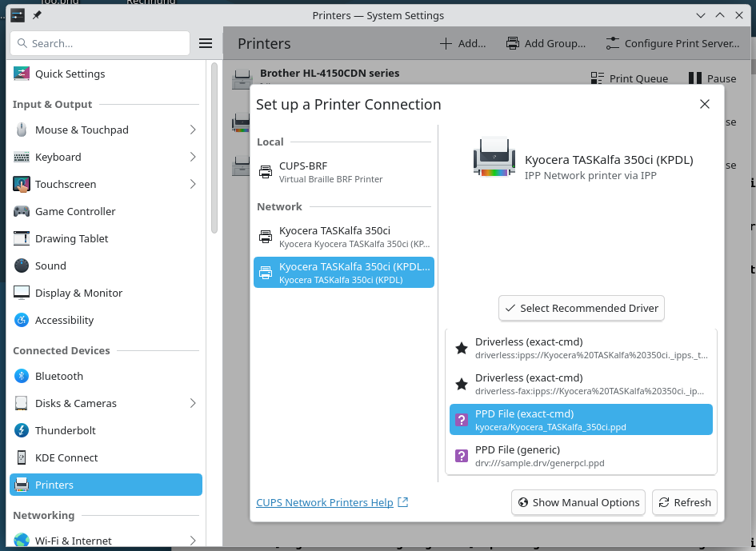Click the pin icon in title bar
The height and width of the screenshot is (551, 756).
click(37, 16)
